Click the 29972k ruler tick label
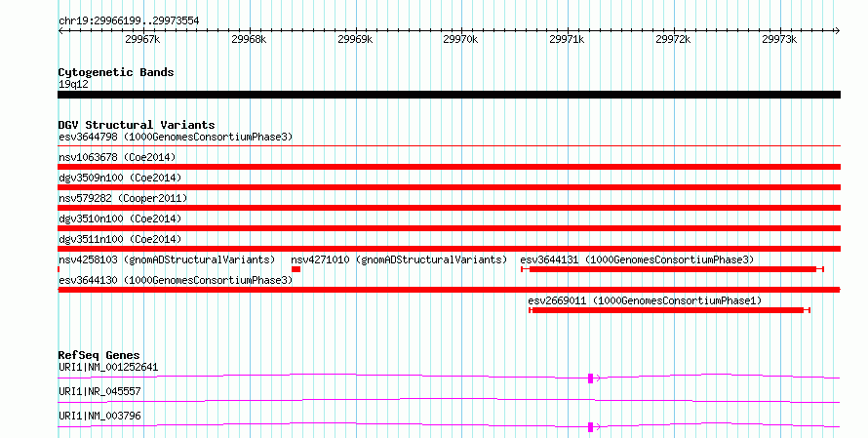The image size is (868, 438). [x=673, y=39]
